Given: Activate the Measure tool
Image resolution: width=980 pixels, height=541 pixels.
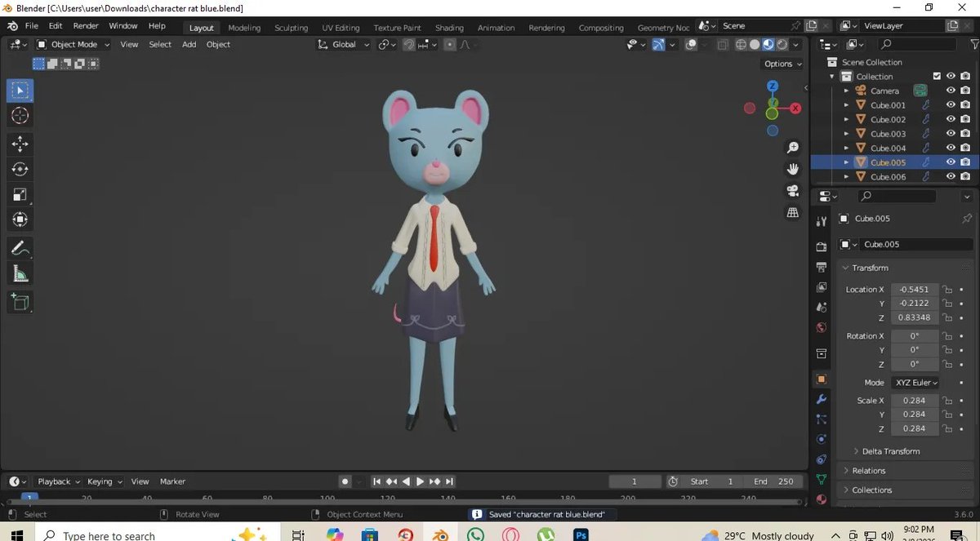Looking at the screenshot, I should pos(20,275).
